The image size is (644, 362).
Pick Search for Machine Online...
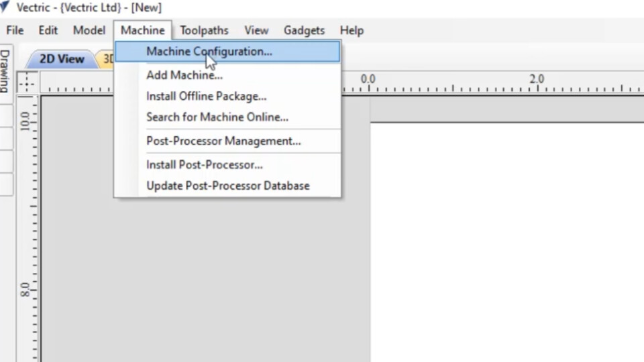click(217, 117)
